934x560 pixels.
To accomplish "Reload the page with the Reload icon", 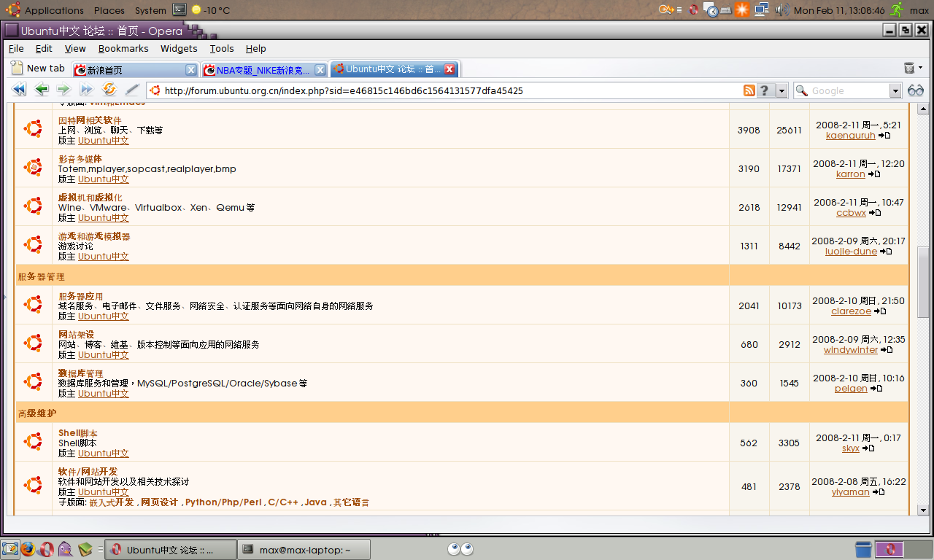I will click(x=109, y=90).
